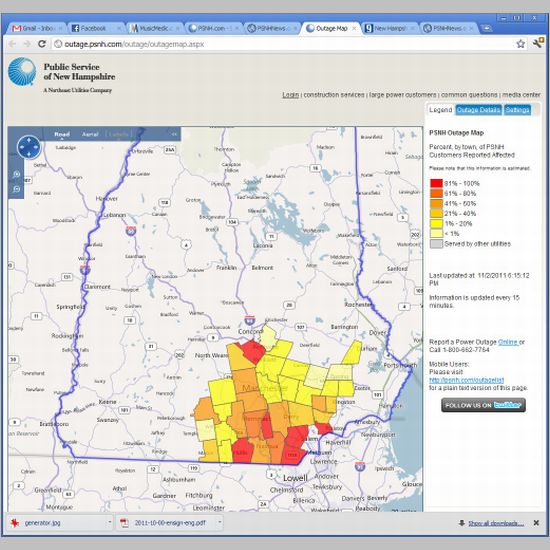550x550 pixels.
Task: Zoom in on the map
Action: pos(16,174)
